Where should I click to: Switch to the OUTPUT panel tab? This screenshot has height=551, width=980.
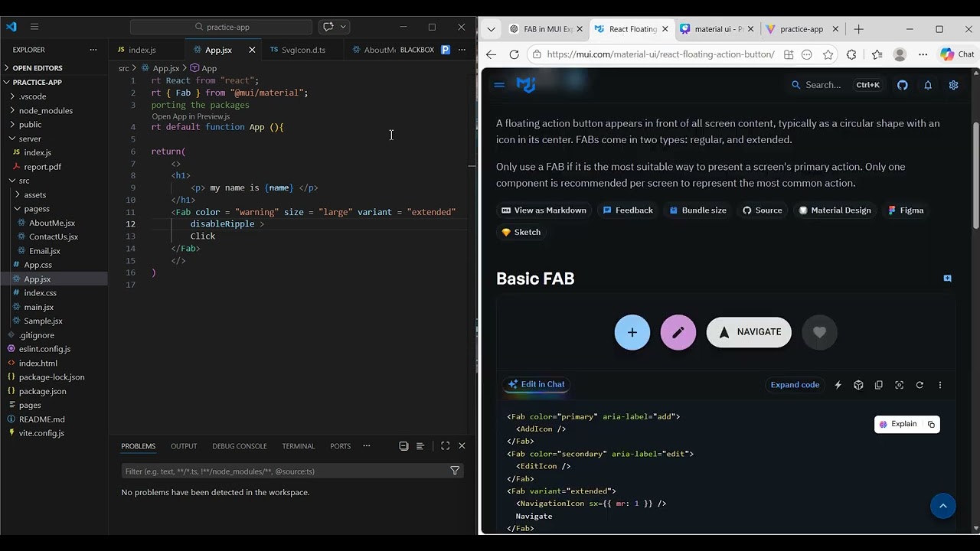click(184, 446)
